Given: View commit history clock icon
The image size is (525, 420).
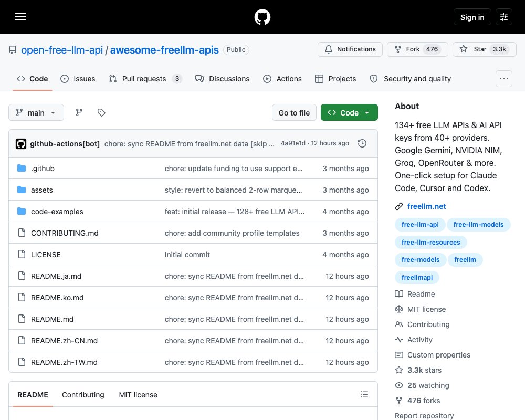Looking at the screenshot, I should click(x=362, y=143).
